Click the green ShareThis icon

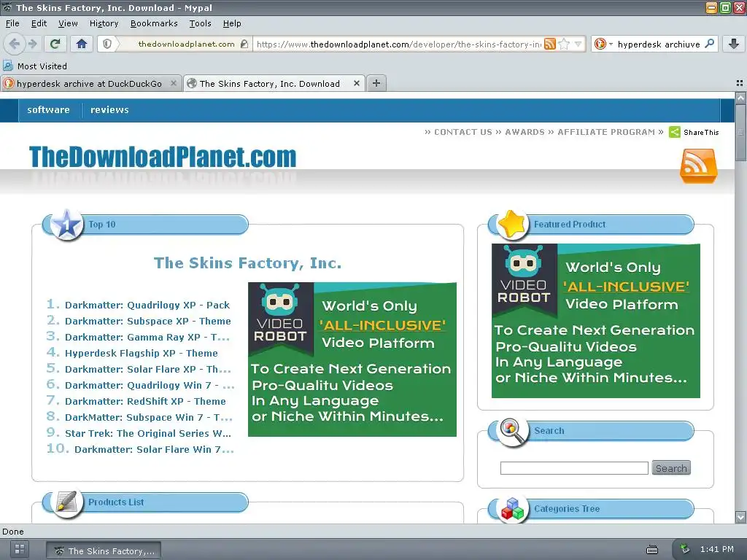coord(675,132)
